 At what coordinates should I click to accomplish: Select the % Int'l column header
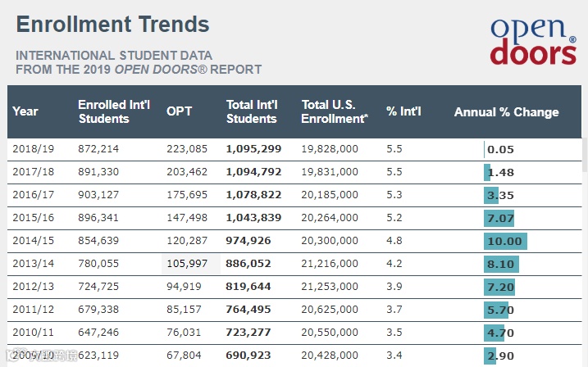click(403, 111)
